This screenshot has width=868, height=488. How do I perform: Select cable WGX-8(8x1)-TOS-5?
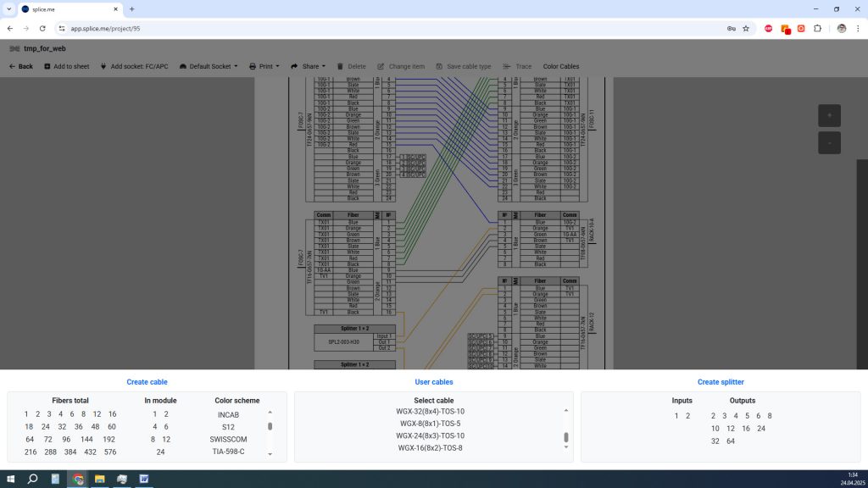click(x=430, y=424)
